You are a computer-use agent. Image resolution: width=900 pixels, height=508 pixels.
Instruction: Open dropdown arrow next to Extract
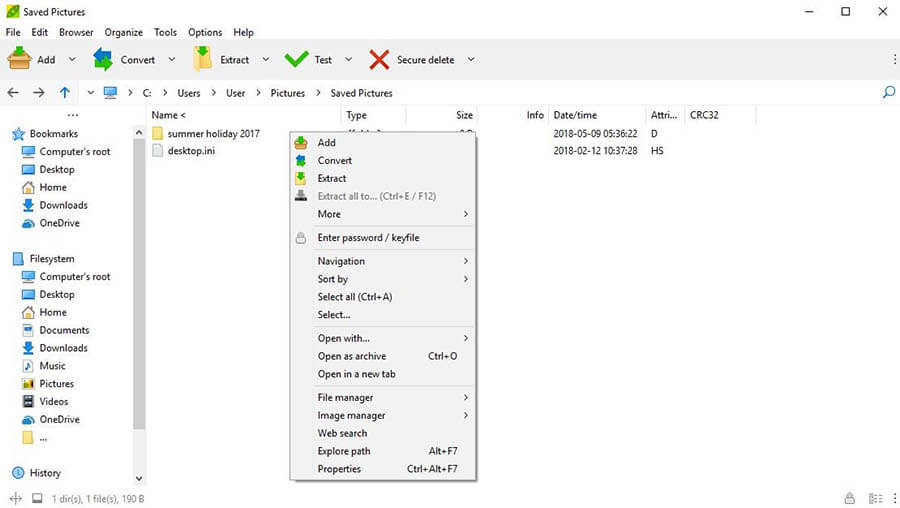(266, 60)
